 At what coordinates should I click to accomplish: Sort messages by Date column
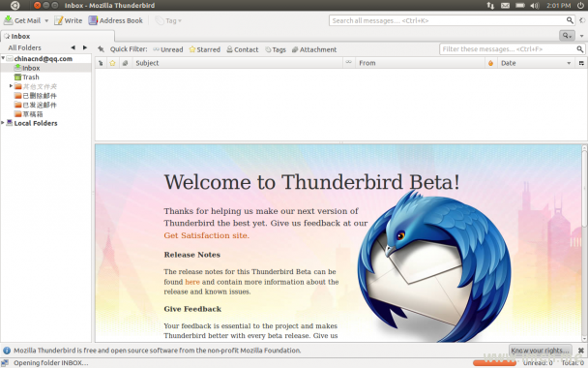pyautogui.click(x=536, y=63)
